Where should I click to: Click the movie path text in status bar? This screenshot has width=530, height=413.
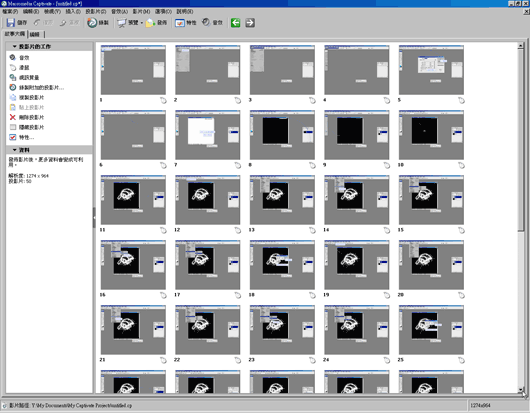click(70, 405)
